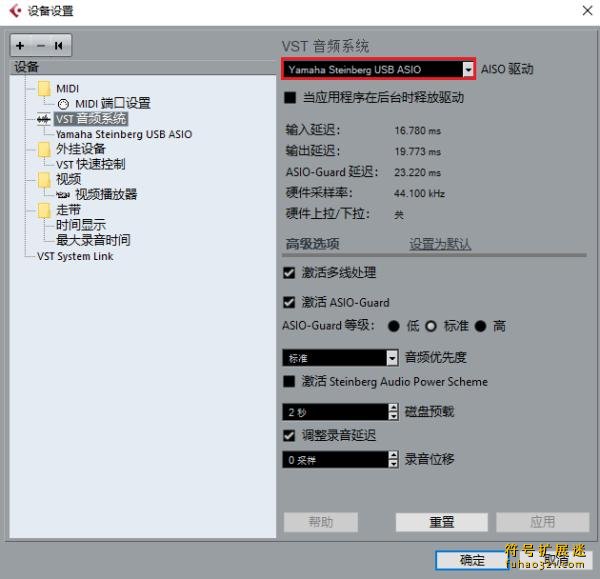Screen dimensions: 600x579
Task: Select 时间显示 tree item
Action: 81,225
